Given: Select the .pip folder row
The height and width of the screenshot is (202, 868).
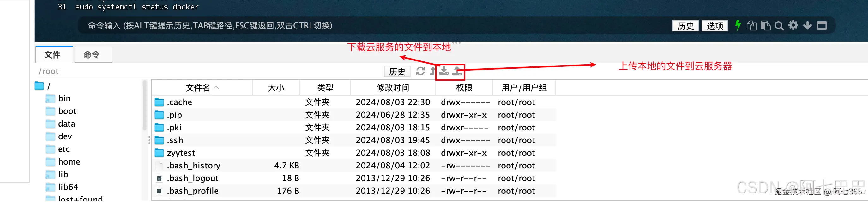Looking at the screenshot, I should [354, 115].
